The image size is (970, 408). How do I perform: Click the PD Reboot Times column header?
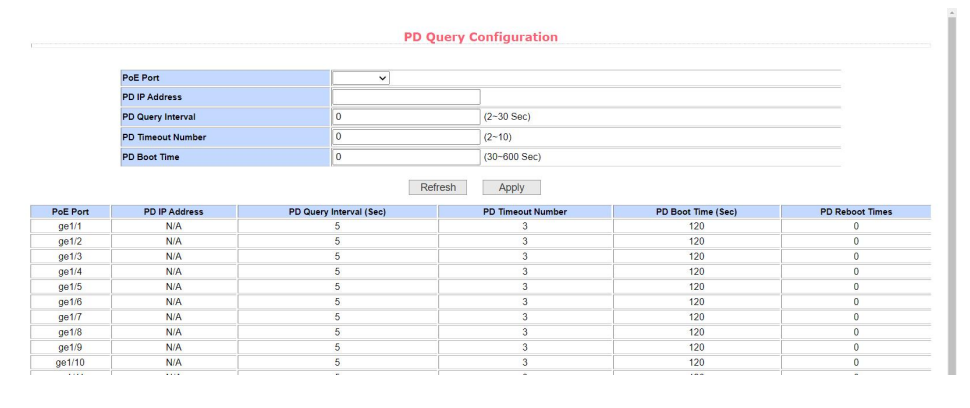pos(856,211)
